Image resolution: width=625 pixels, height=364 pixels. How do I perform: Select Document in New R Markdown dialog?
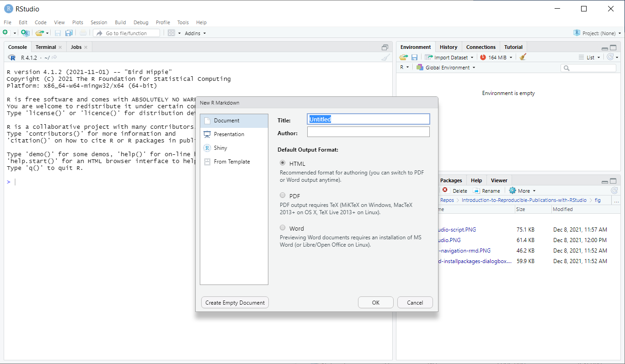(234, 121)
